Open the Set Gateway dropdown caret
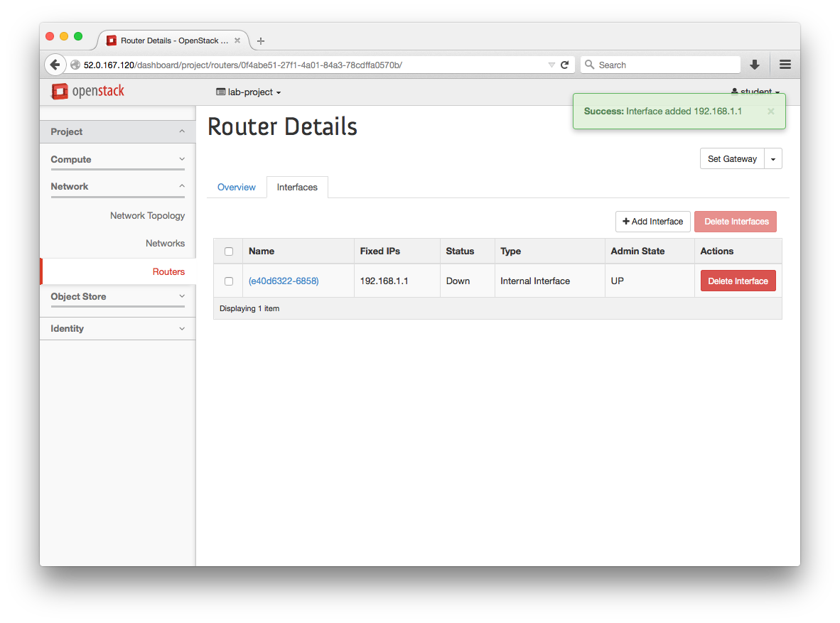This screenshot has height=623, width=840. click(x=772, y=158)
